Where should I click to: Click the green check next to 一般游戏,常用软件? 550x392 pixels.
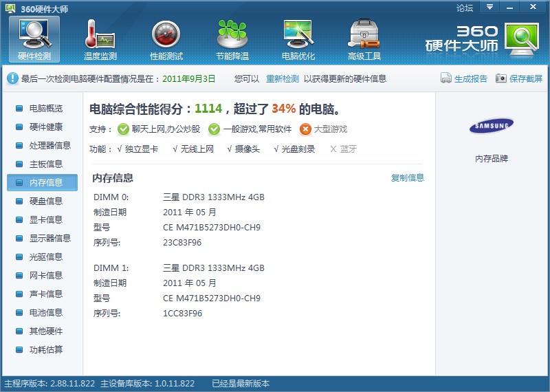point(214,129)
